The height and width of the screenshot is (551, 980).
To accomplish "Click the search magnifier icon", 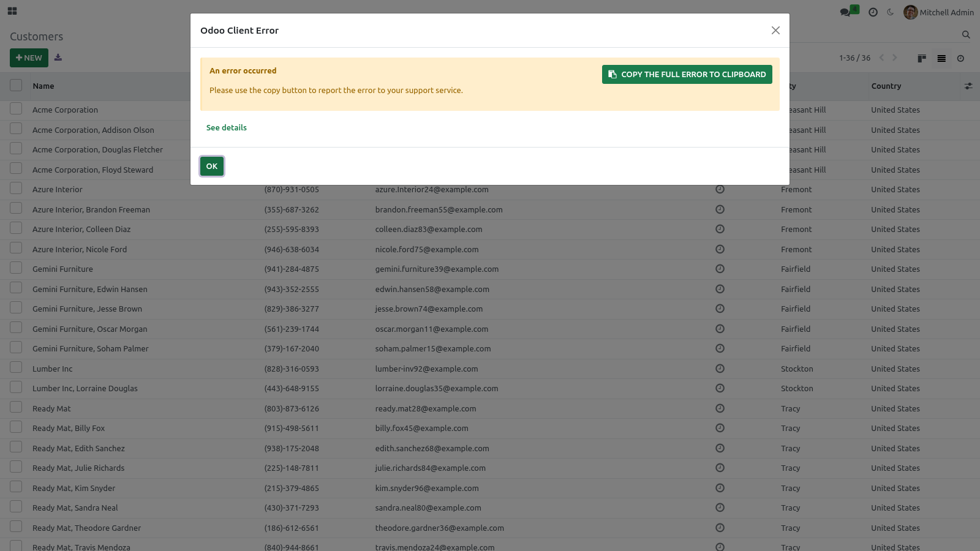I will 966,35.
